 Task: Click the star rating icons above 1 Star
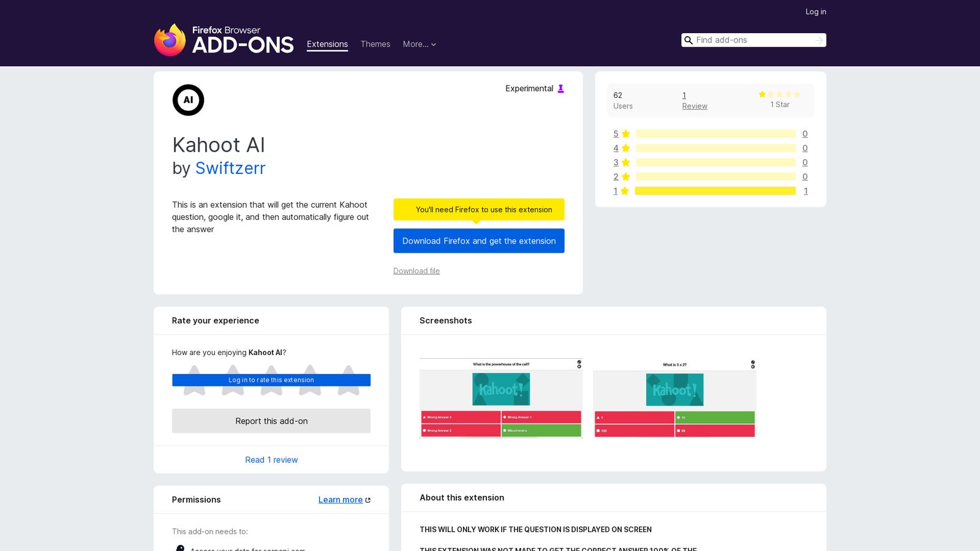(780, 94)
